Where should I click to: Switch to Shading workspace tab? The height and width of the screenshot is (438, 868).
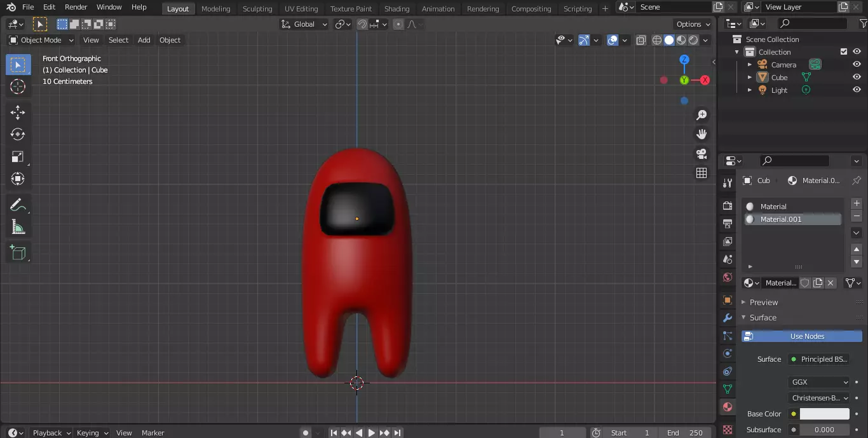pyautogui.click(x=397, y=8)
